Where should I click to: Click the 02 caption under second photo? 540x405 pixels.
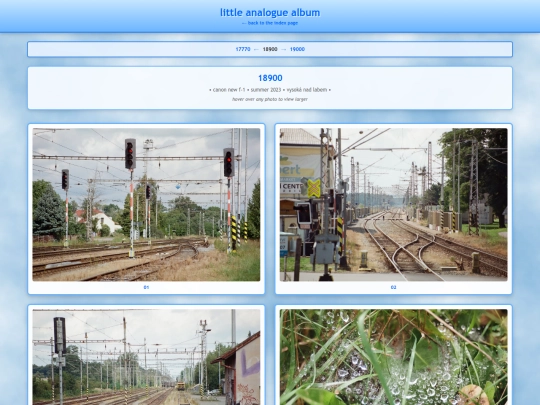pyautogui.click(x=394, y=287)
